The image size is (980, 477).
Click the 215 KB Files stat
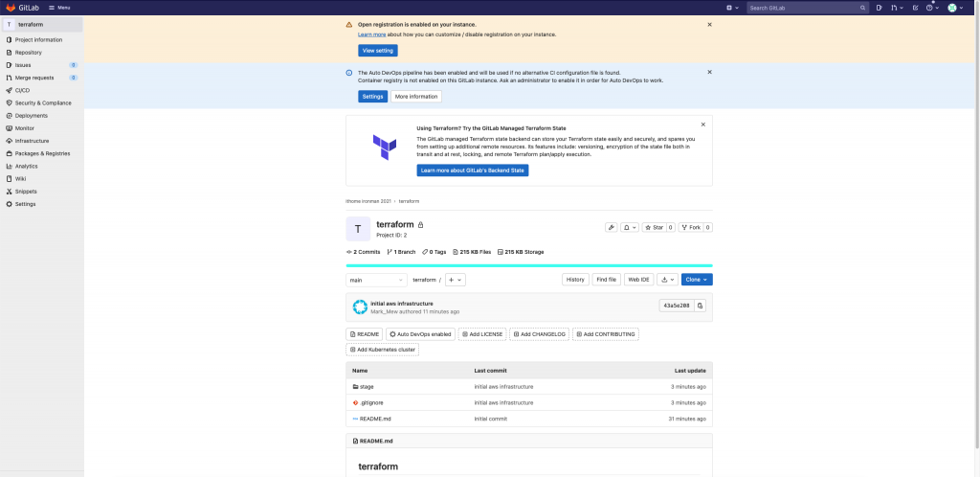(472, 252)
